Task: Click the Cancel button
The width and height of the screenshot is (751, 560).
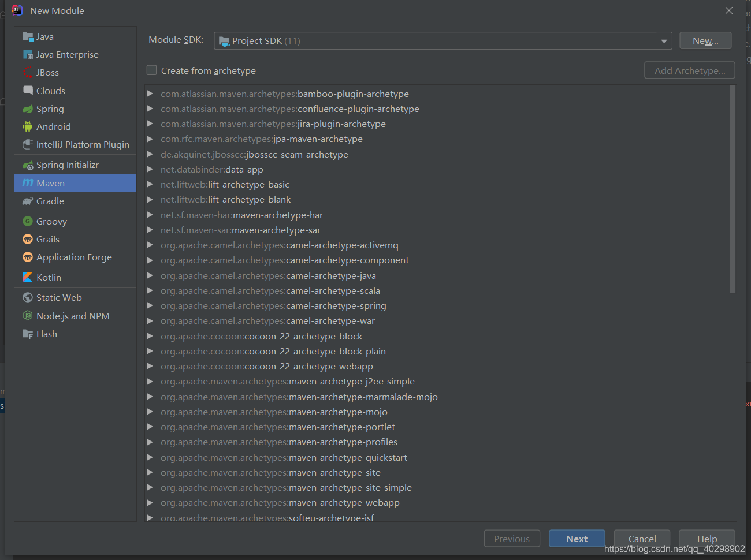Action: click(642, 539)
